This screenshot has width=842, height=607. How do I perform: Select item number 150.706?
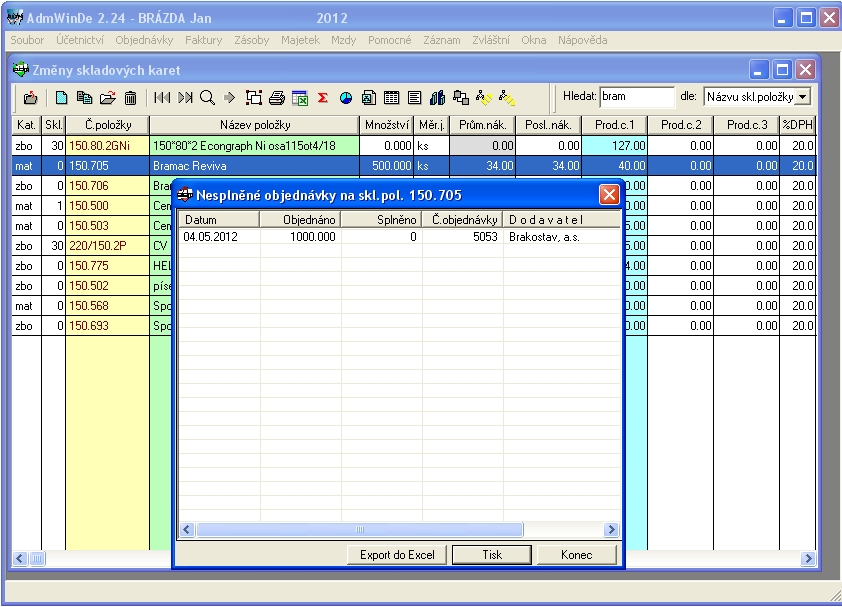coord(107,186)
